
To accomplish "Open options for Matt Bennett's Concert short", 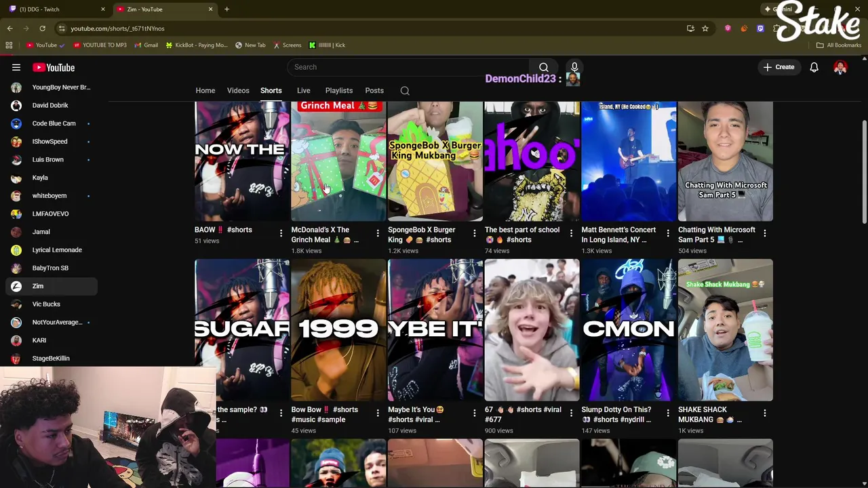I will pyautogui.click(x=668, y=233).
